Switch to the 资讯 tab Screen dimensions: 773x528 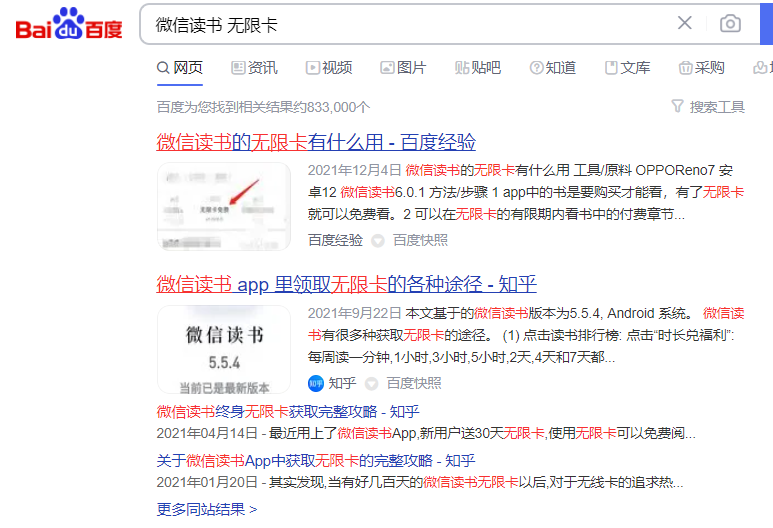pos(254,68)
